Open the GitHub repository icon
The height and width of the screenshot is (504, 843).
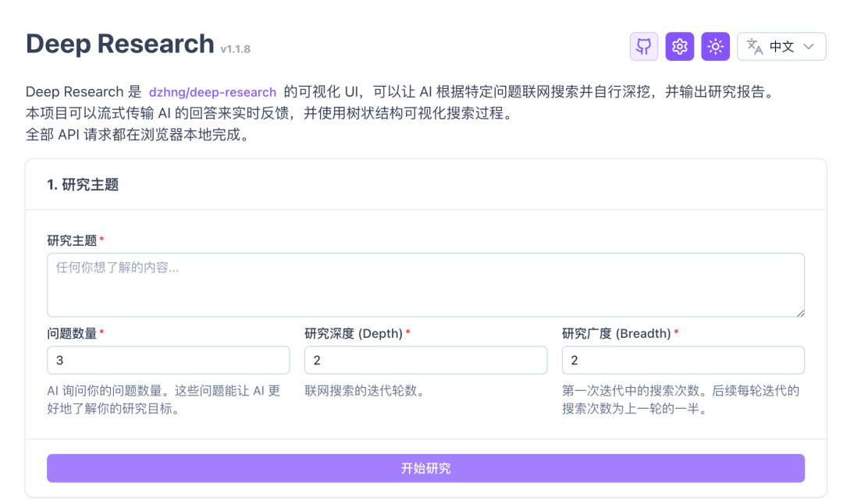(x=643, y=46)
